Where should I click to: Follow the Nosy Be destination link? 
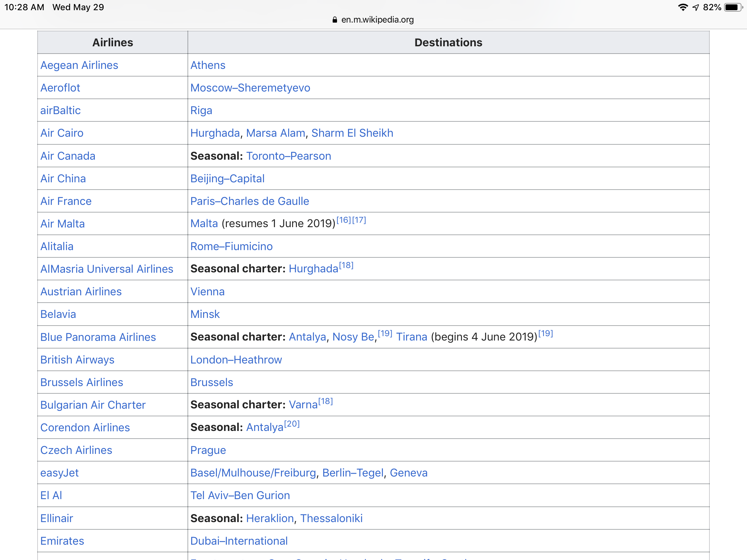pyautogui.click(x=353, y=337)
